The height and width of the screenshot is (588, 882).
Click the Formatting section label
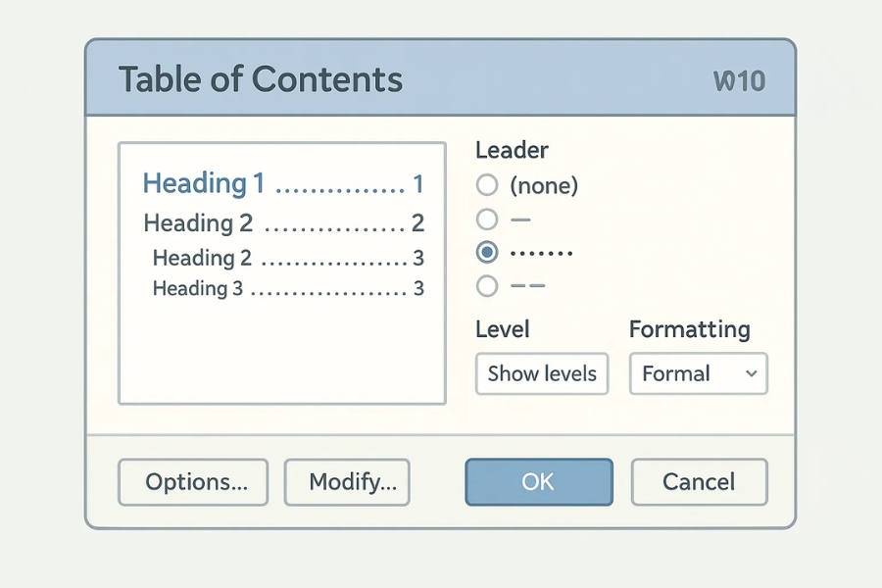pos(689,329)
